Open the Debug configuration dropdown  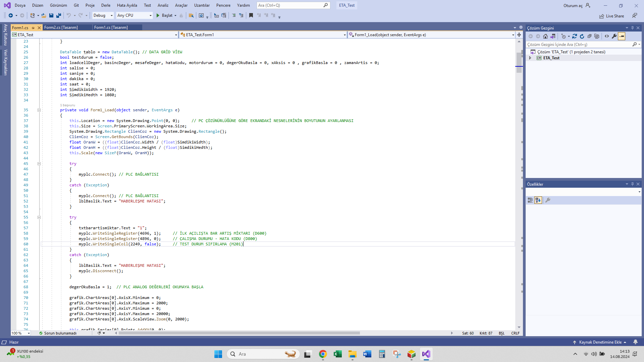(x=103, y=15)
